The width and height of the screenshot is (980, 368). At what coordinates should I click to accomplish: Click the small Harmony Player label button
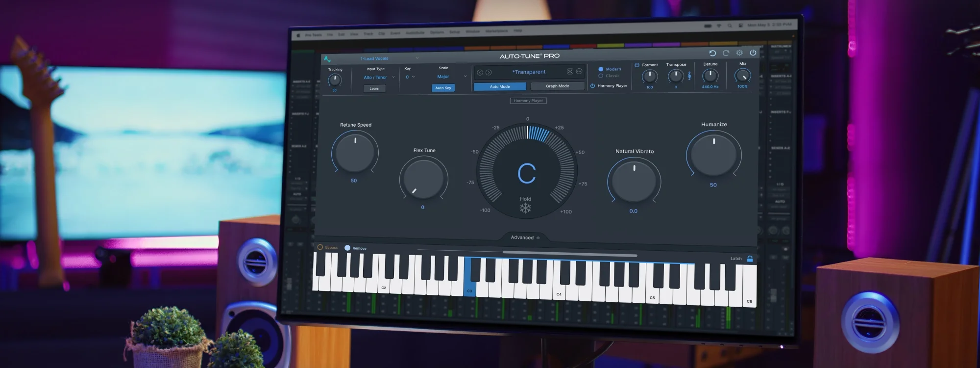pyautogui.click(x=528, y=101)
